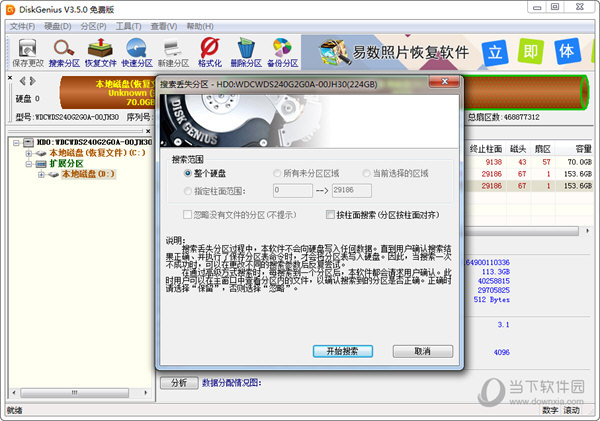This screenshot has width=600, height=421.
Task: Open the 备份分区 tool
Action: click(x=282, y=53)
